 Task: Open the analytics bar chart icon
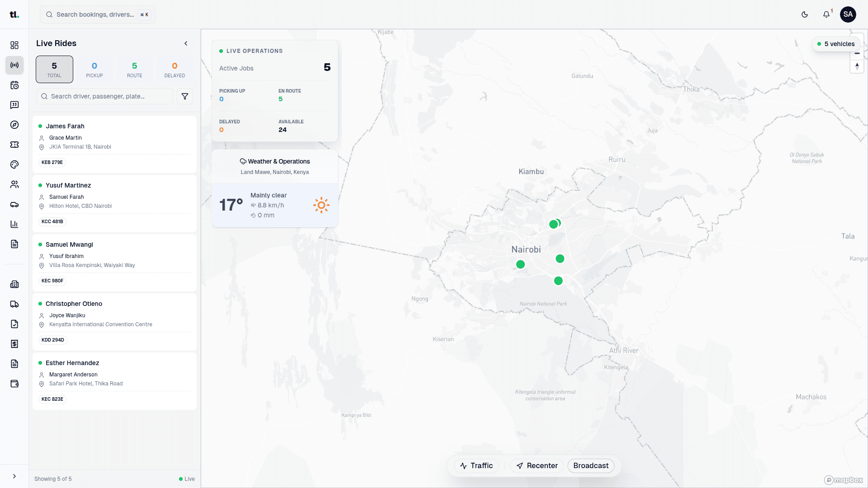pyautogui.click(x=14, y=224)
